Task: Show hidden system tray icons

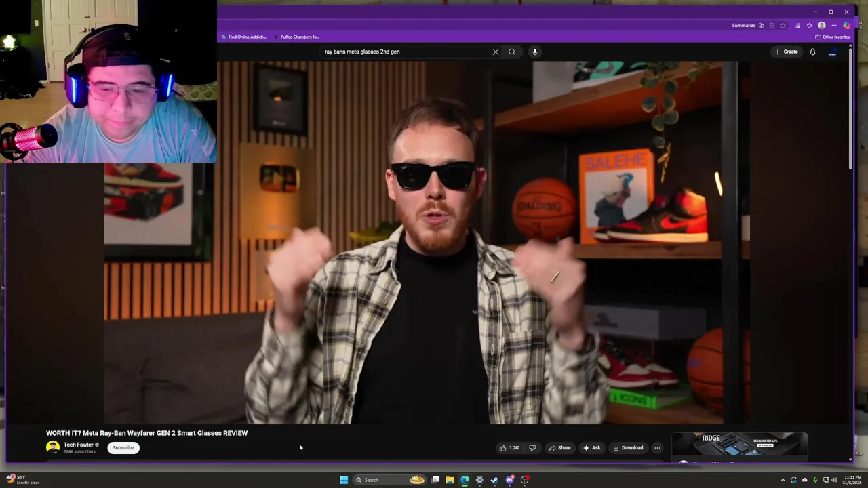Action: pyautogui.click(x=783, y=480)
